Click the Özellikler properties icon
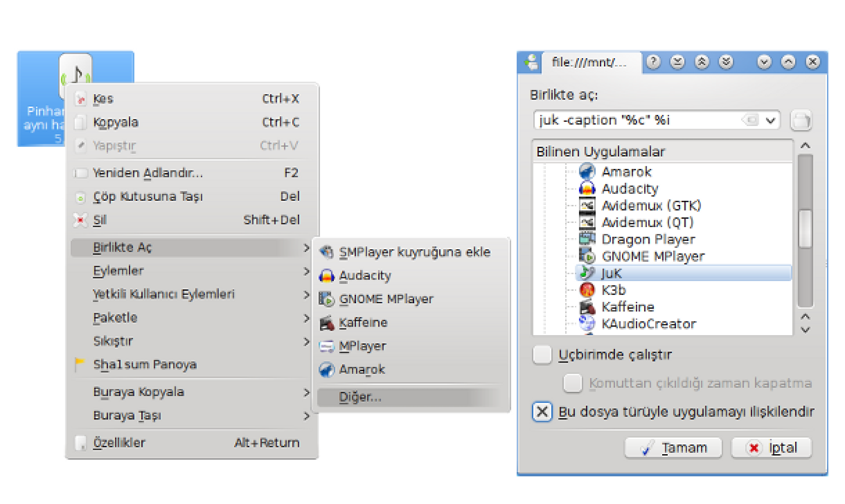Image resolution: width=845 pixels, height=504 pixels. coord(81,443)
